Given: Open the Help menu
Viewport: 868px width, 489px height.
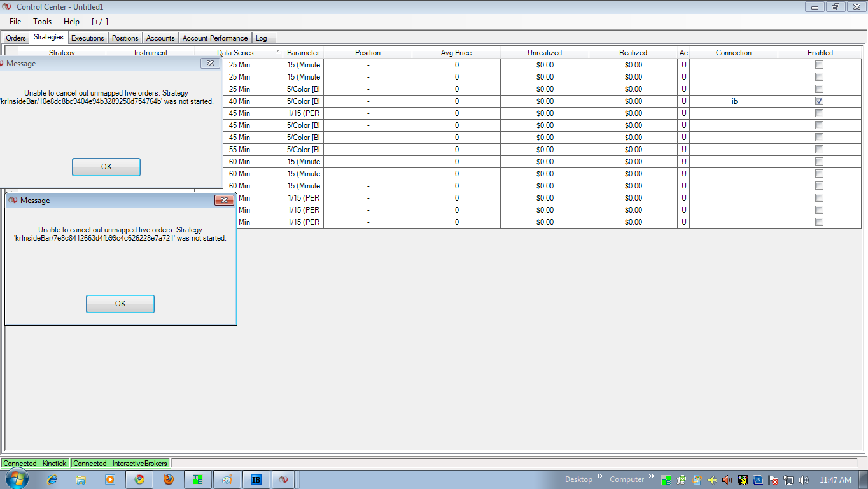Looking at the screenshot, I should (x=72, y=22).
